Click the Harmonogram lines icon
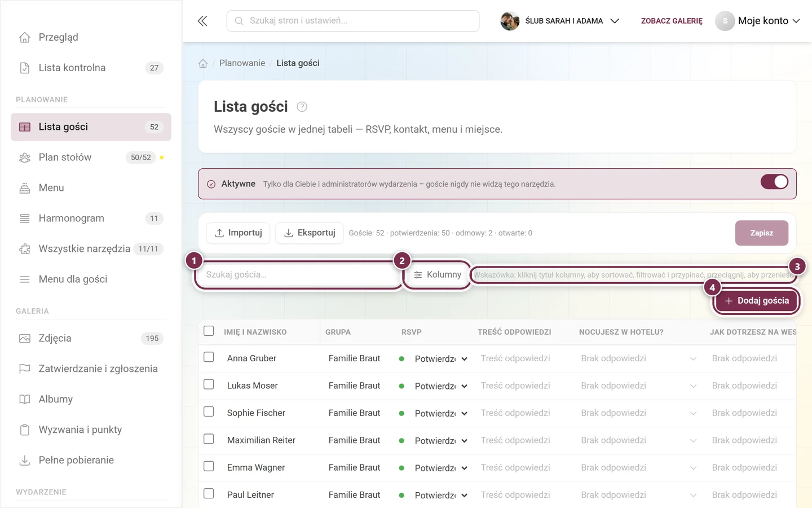The width and height of the screenshot is (812, 508). [x=25, y=218]
